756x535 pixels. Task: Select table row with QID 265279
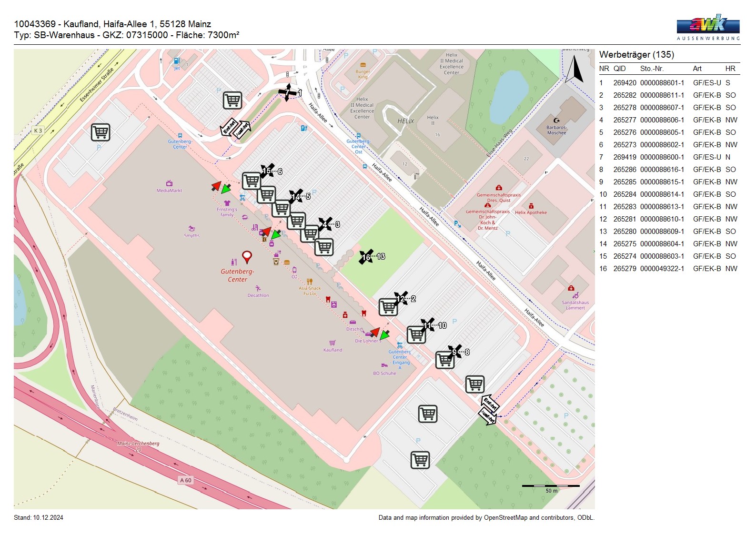pyautogui.click(x=668, y=269)
